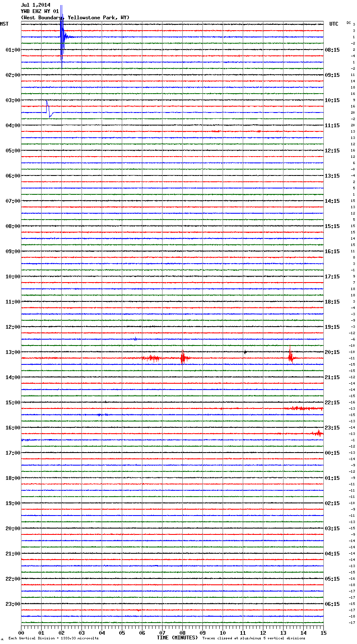Click the traces clipped footnote

tap(254, 638)
